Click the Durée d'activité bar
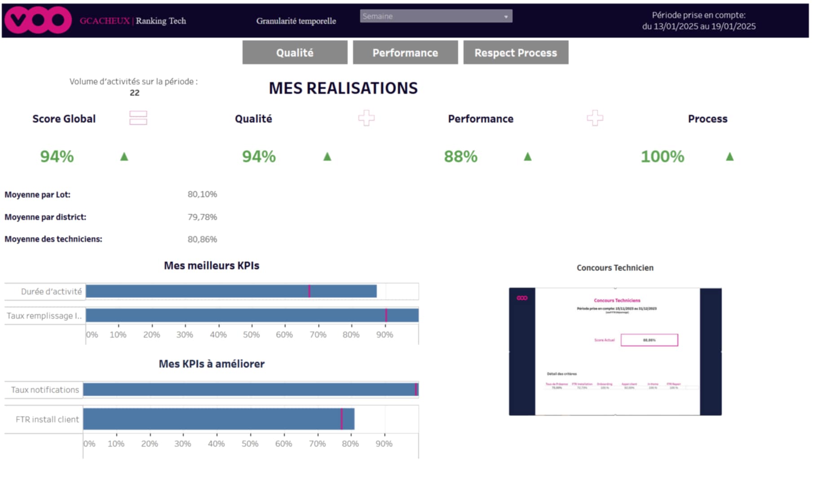Image resolution: width=839 pixels, height=504 pixels. point(231,291)
